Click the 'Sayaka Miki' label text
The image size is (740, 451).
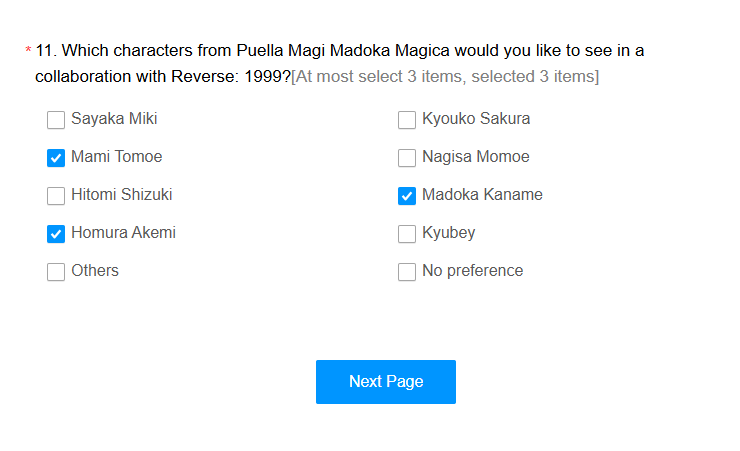114,119
